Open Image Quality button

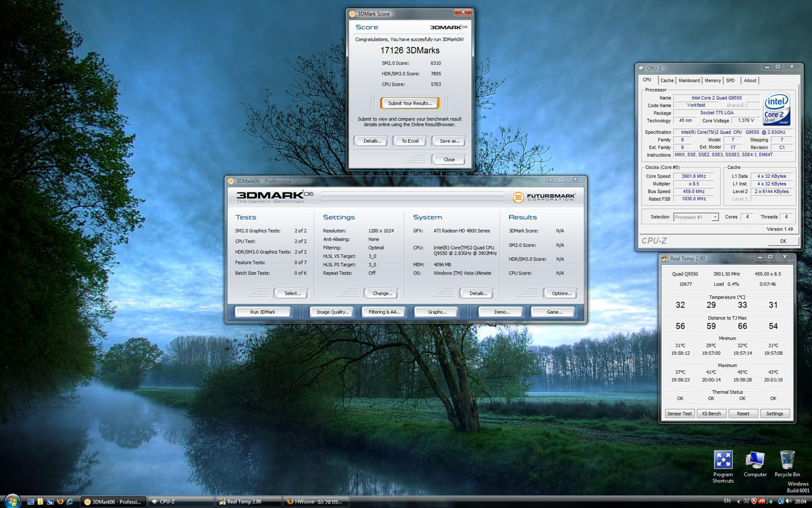tap(332, 312)
